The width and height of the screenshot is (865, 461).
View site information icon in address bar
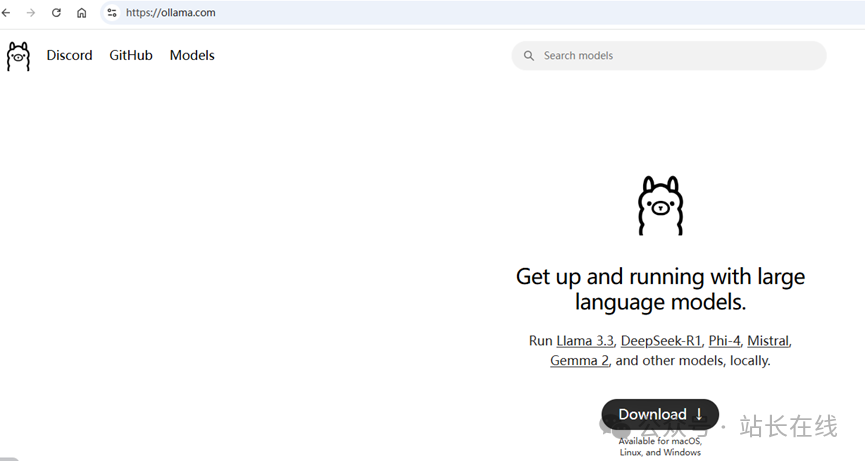pyautogui.click(x=111, y=13)
